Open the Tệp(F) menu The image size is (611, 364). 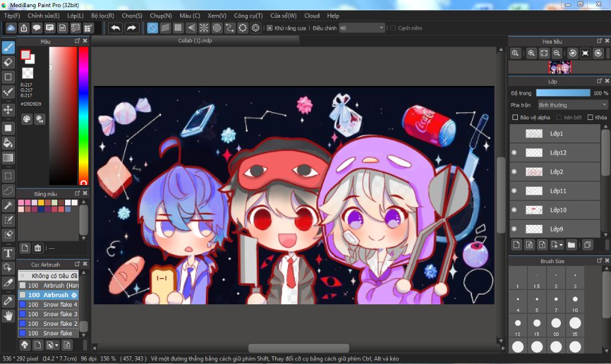pyautogui.click(x=12, y=16)
